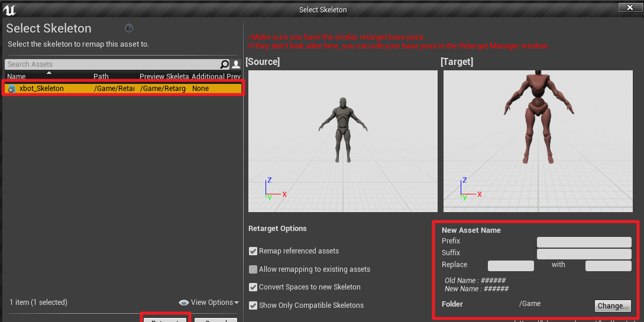Click the '/Game' folder path text
Image resolution: width=644 pixels, height=322 pixels.
[x=530, y=304]
